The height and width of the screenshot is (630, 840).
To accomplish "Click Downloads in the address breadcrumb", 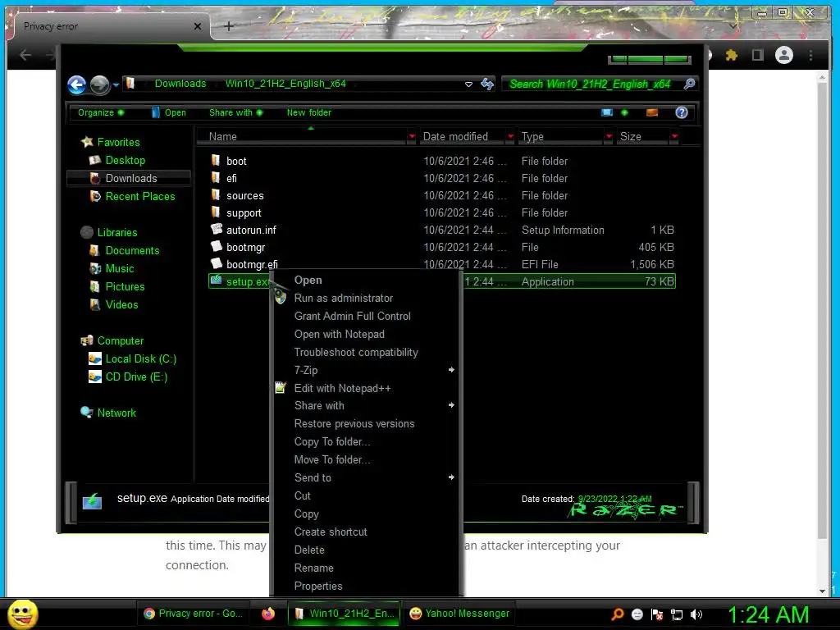I will pos(180,84).
